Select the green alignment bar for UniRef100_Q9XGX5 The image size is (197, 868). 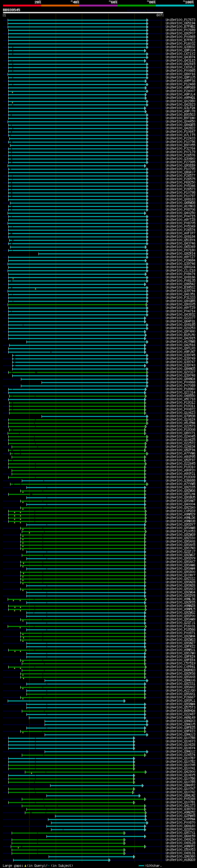pyautogui.click(x=78, y=304)
